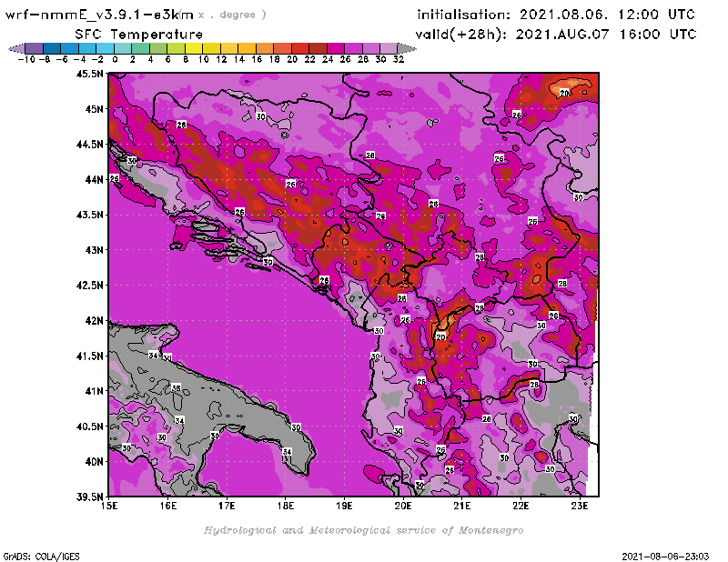Click the '20E' longitude label
Screen dimensions: 728x562
click(403, 506)
